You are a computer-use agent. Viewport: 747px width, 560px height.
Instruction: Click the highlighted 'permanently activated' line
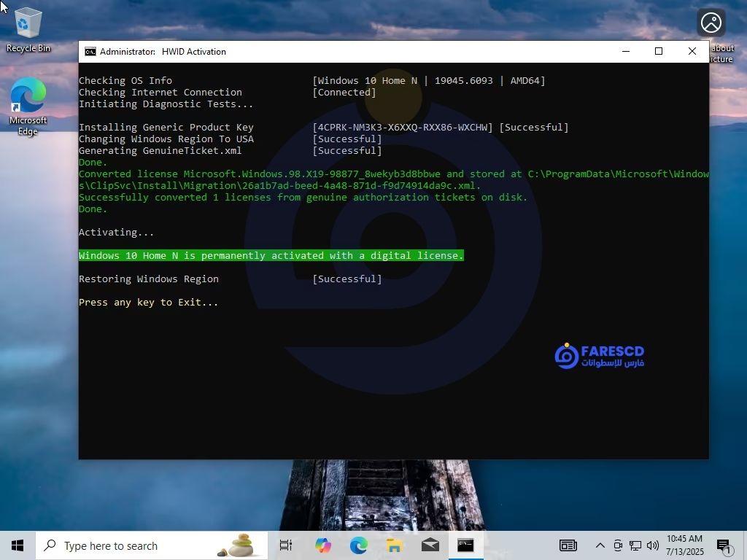[x=271, y=256]
